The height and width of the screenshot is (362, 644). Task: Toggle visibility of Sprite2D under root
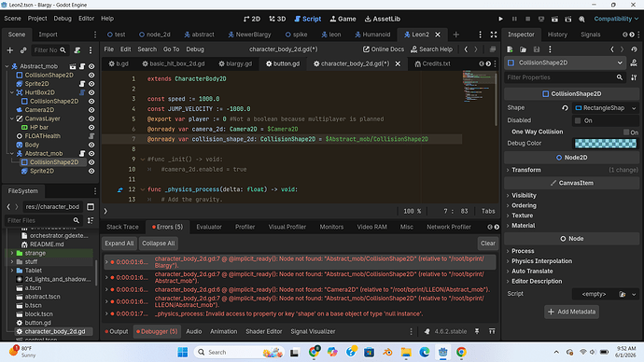pos(91,84)
